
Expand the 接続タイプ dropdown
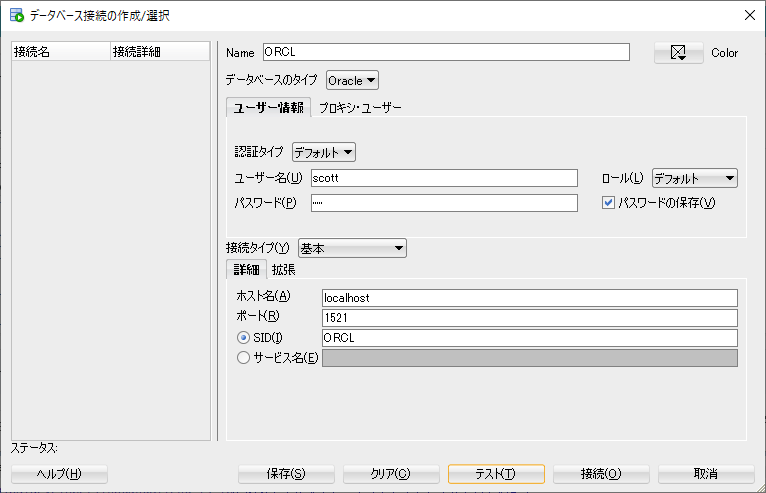point(351,247)
